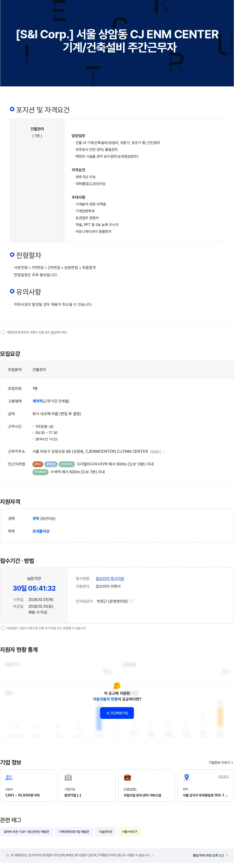234x868 pixels.
Task: Click the employees icon in 사원수 card
Action: pyautogui.click(x=9, y=777)
